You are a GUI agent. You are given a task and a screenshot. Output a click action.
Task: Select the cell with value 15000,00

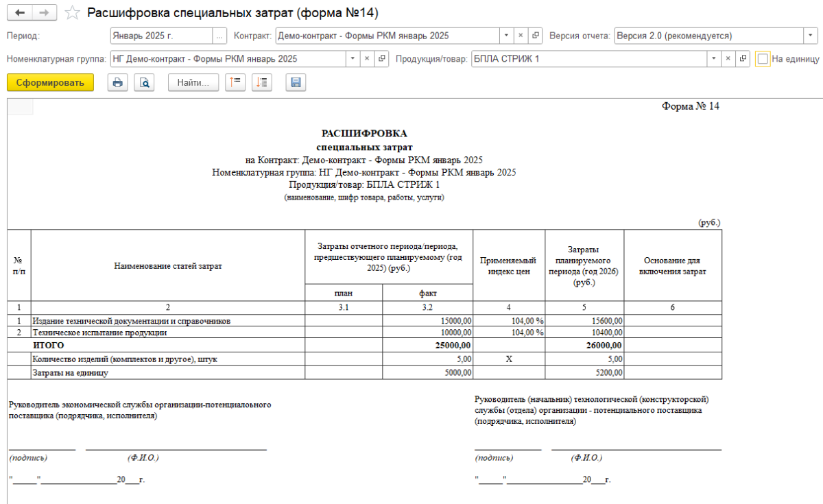click(427, 321)
